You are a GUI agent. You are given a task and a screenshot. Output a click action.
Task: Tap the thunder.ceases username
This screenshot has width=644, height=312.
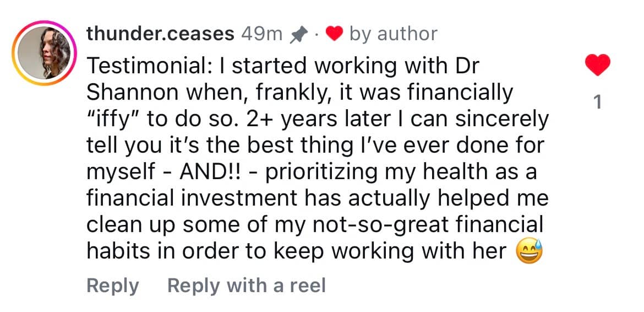[x=160, y=34]
